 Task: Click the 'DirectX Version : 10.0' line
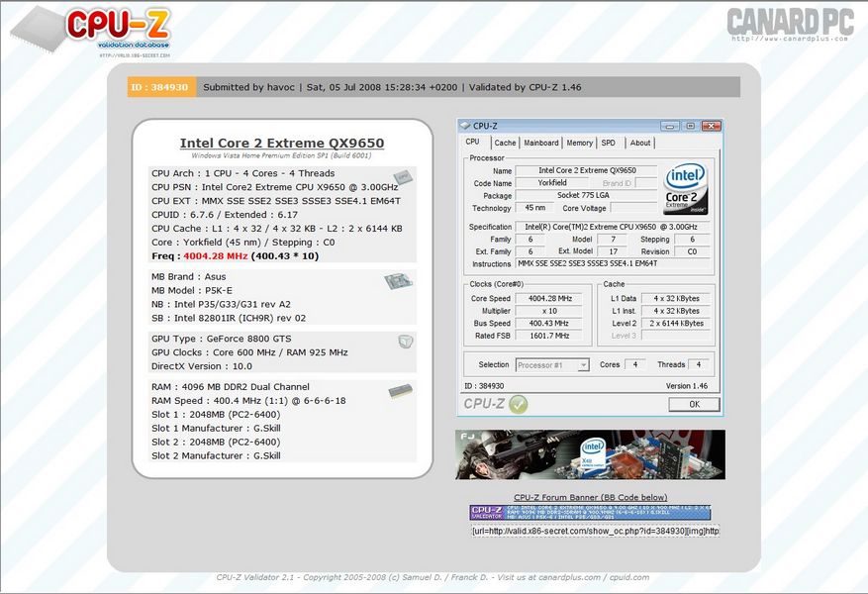coord(202,366)
